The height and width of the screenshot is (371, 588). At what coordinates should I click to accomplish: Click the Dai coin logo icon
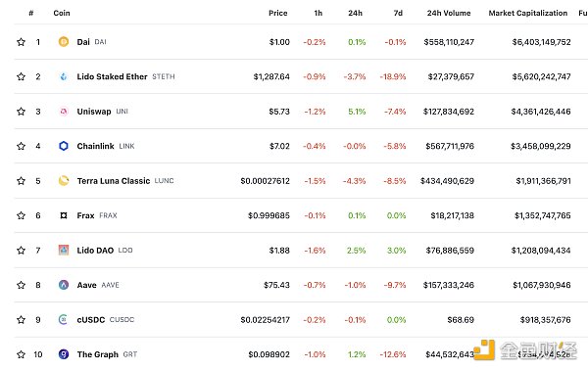coord(64,41)
